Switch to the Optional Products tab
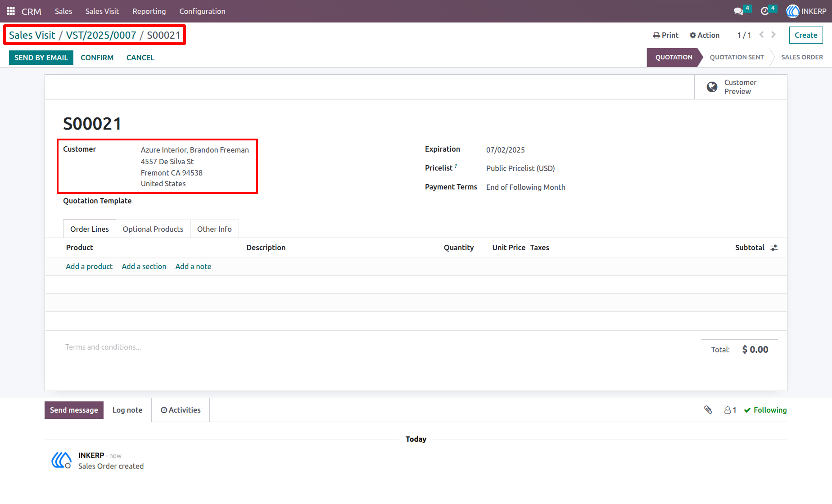 coord(153,229)
